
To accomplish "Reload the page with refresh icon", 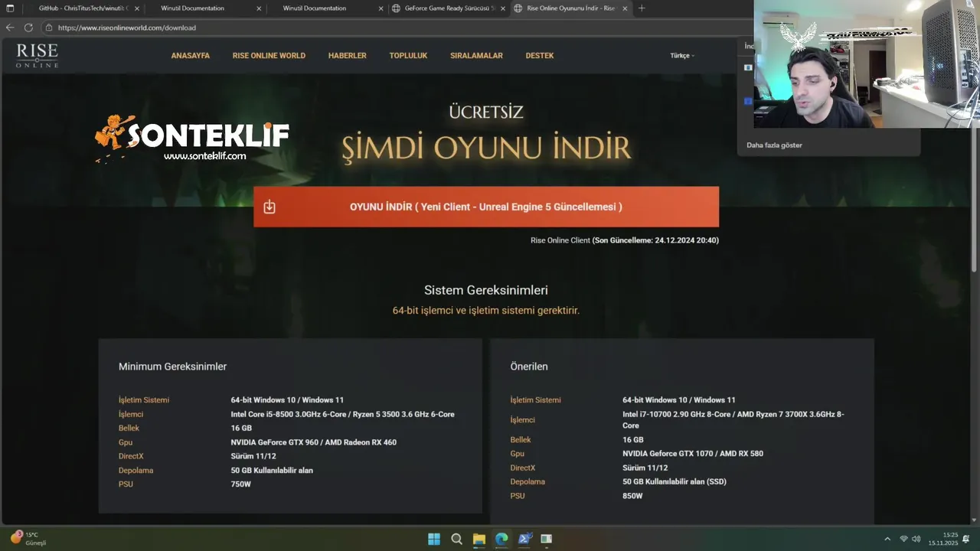I will coord(28,28).
